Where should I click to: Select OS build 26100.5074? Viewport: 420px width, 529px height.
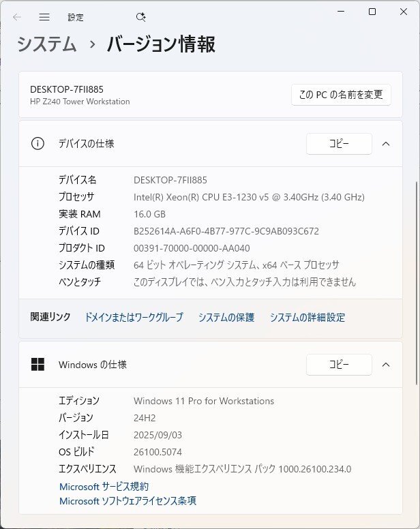(x=157, y=452)
